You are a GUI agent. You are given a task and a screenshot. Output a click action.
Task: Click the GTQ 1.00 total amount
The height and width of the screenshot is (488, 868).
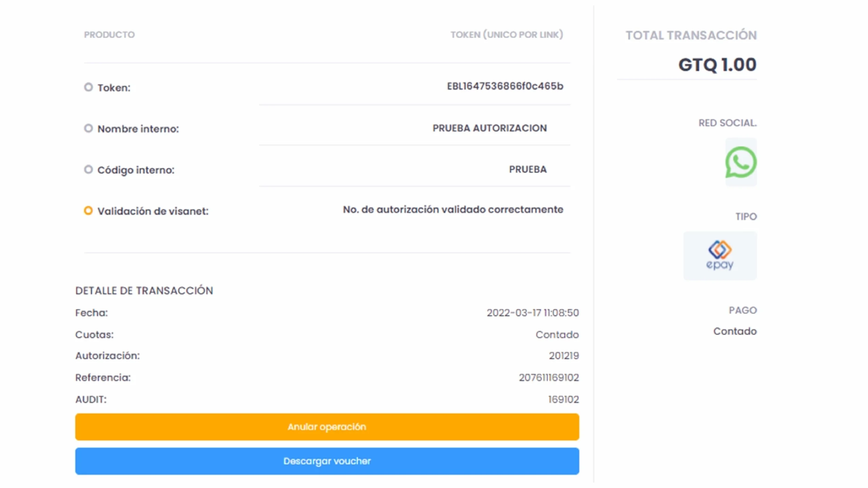pos(717,64)
